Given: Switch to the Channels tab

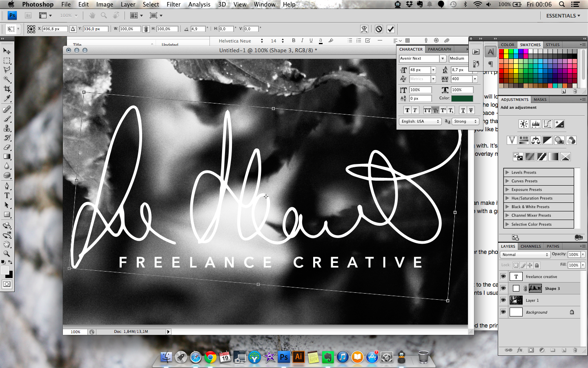Looking at the screenshot, I should tap(530, 246).
